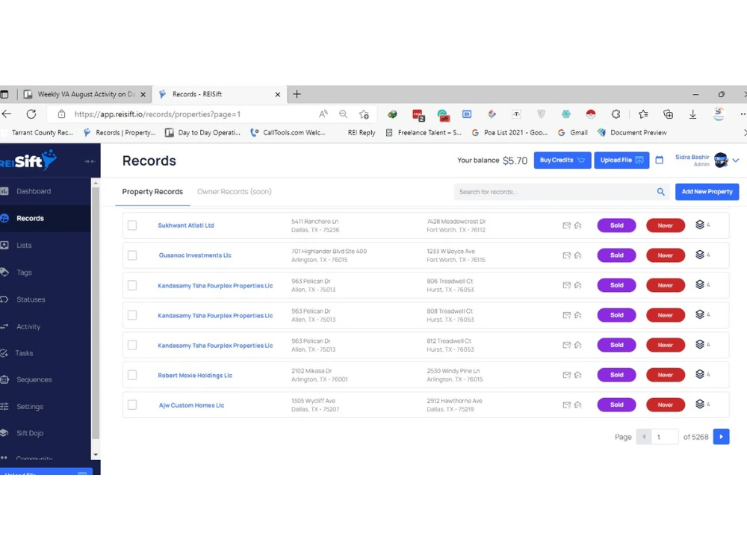This screenshot has width=747, height=560.
Task: Click the sidebar vertical scrollbar
Action: [96, 312]
